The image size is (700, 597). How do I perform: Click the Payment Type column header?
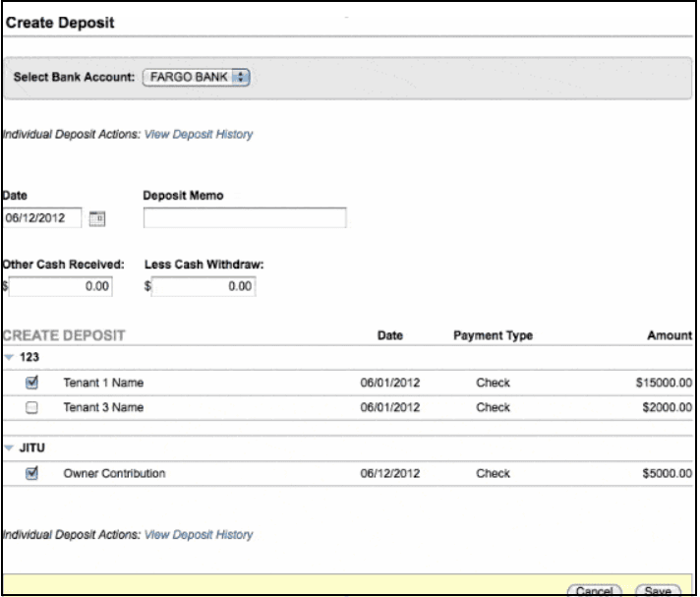[x=493, y=336]
